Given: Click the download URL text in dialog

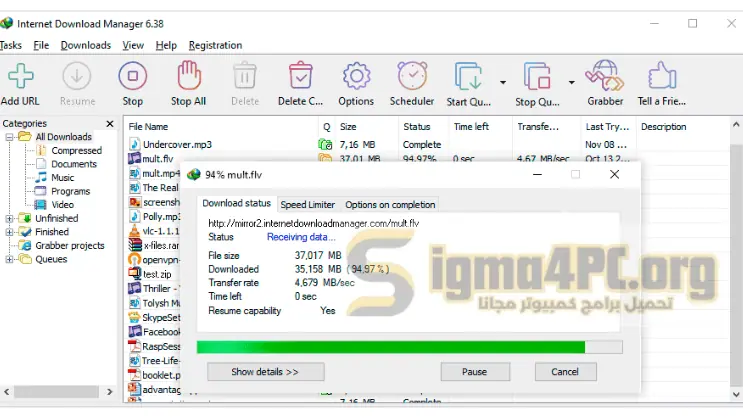Looking at the screenshot, I should coord(313,223).
